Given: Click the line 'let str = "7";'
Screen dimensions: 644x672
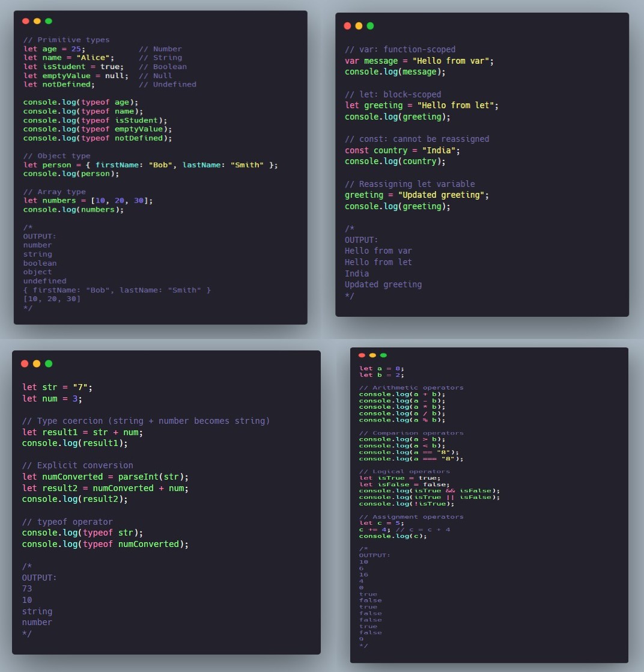Looking at the screenshot, I should 58,388.
